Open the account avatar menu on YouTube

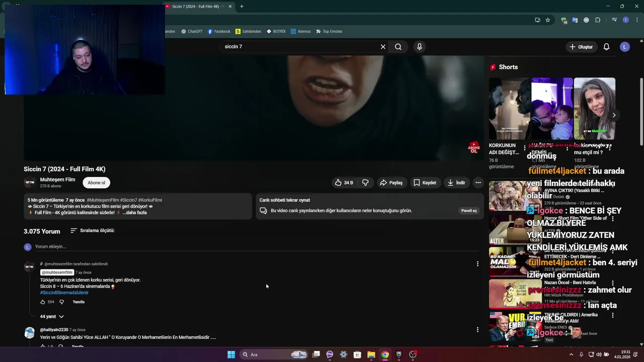click(625, 47)
